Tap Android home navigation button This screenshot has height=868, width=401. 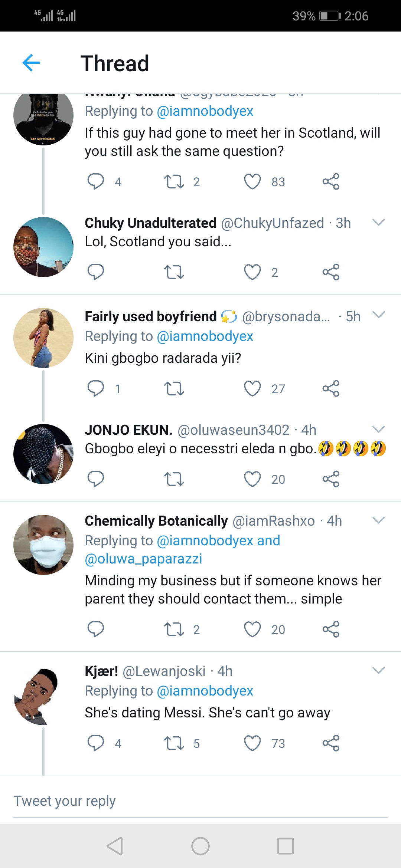click(x=200, y=846)
